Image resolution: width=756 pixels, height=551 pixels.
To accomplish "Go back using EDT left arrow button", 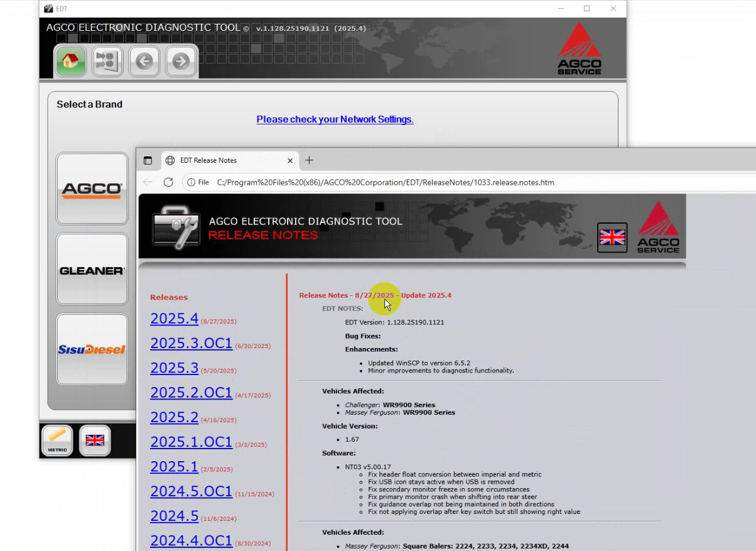I will [144, 61].
